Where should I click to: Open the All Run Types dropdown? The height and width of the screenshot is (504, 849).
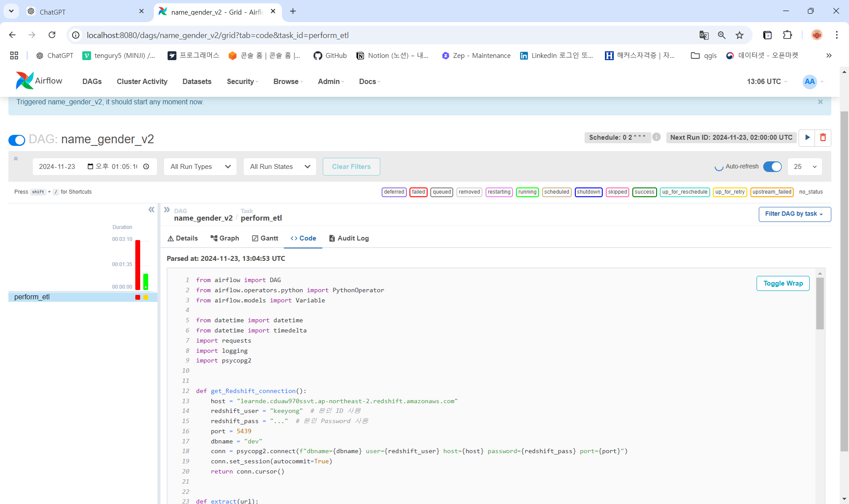point(200,167)
